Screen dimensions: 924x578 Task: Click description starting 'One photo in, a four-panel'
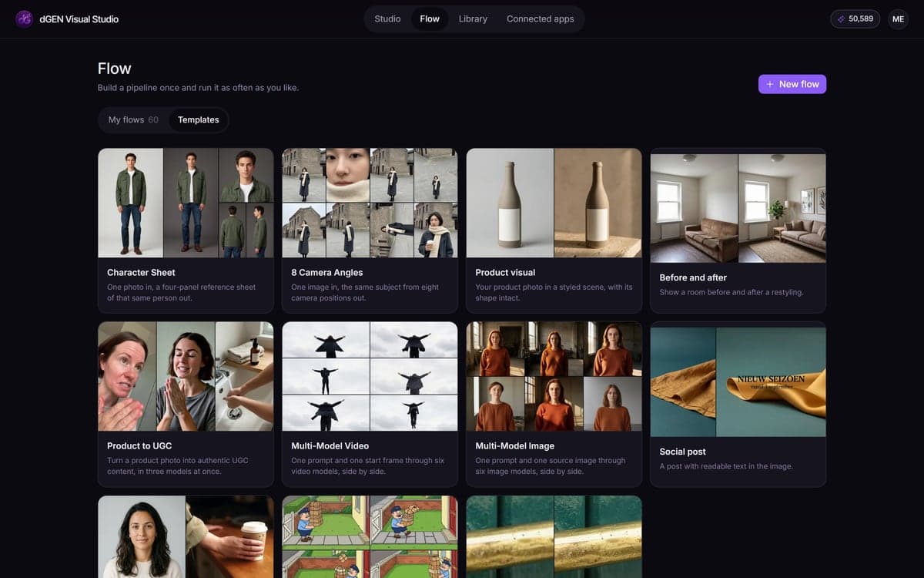[x=182, y=292]
